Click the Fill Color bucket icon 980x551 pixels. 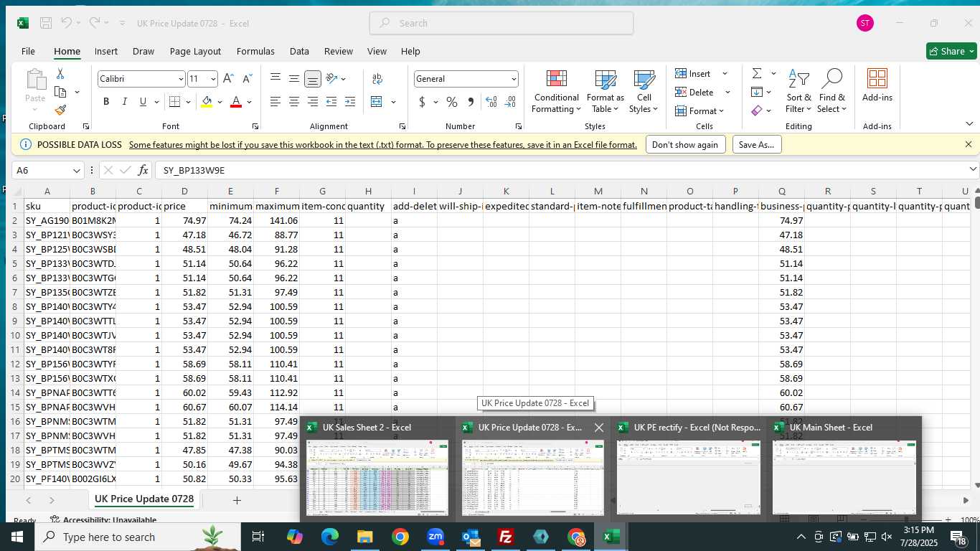tap(207, 102)
